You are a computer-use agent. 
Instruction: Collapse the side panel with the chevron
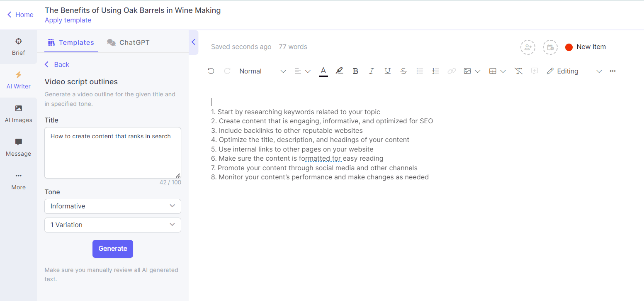(x=193, y=42)
